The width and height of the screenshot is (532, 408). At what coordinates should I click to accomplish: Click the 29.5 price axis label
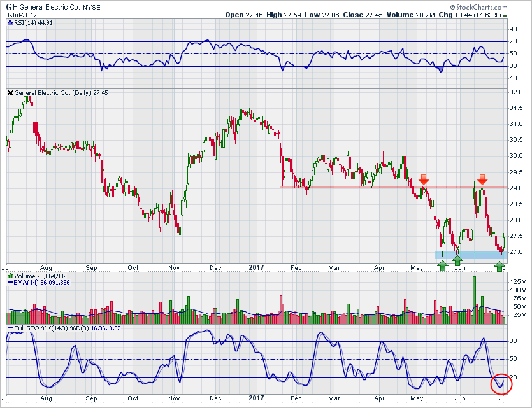coord(515,172)
